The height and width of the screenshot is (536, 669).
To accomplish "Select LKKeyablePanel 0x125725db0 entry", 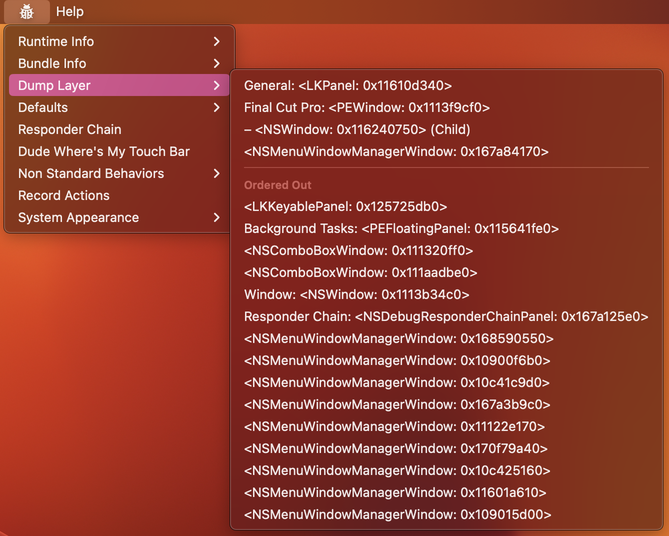I will 446,207.
